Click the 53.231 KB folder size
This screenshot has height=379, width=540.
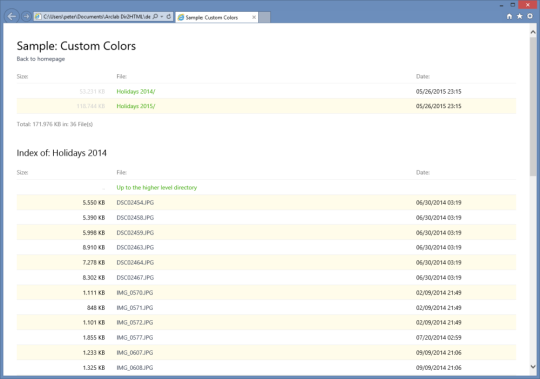pyautogui.click(x=92, y=92)
